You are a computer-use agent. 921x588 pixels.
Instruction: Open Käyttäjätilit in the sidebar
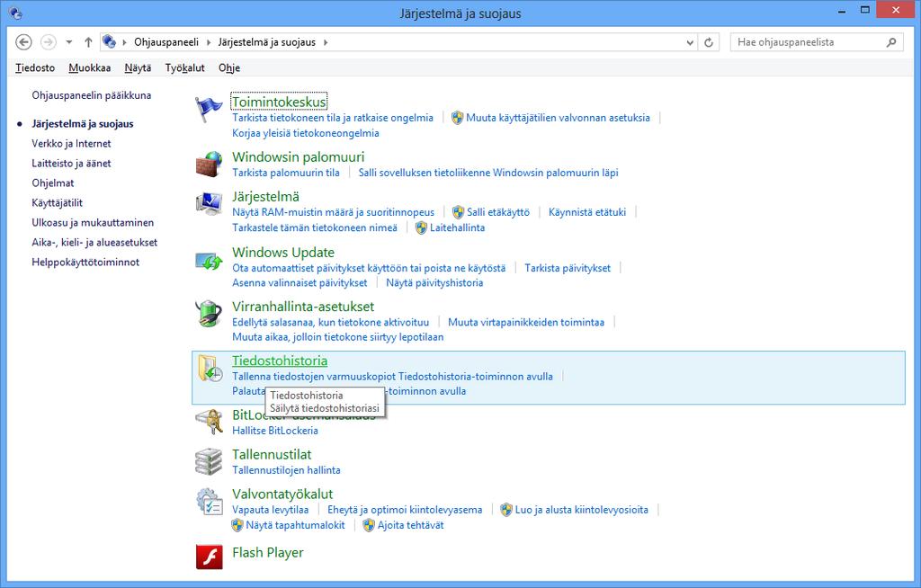coord(57,202)
